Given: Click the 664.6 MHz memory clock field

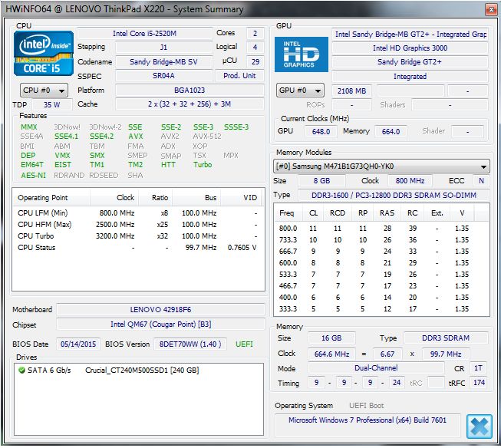Looking at the screenshot, I should 331,354.
